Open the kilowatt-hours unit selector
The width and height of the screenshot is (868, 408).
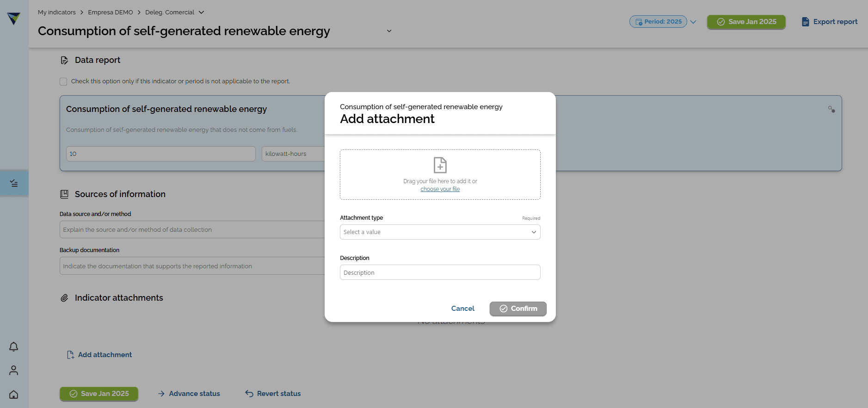point(293,154)
